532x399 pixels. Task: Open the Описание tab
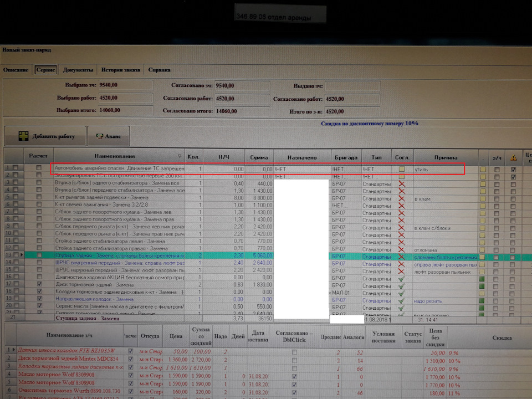click(x=16, y=70)
